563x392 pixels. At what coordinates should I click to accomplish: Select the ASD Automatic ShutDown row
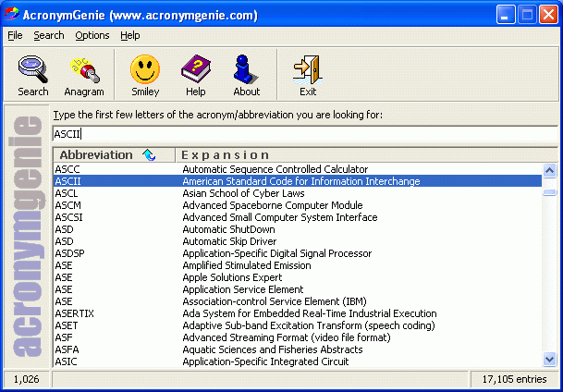coord(298,229)
